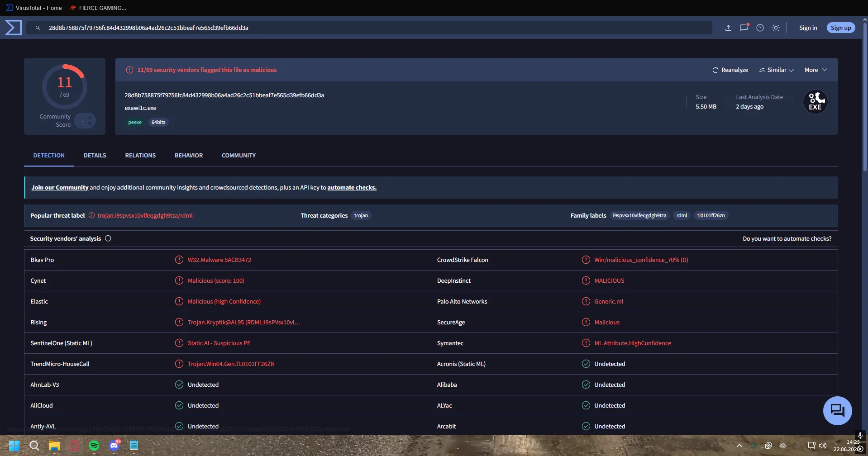Click the Static AI - Suspicious PE result

[219, 343]
